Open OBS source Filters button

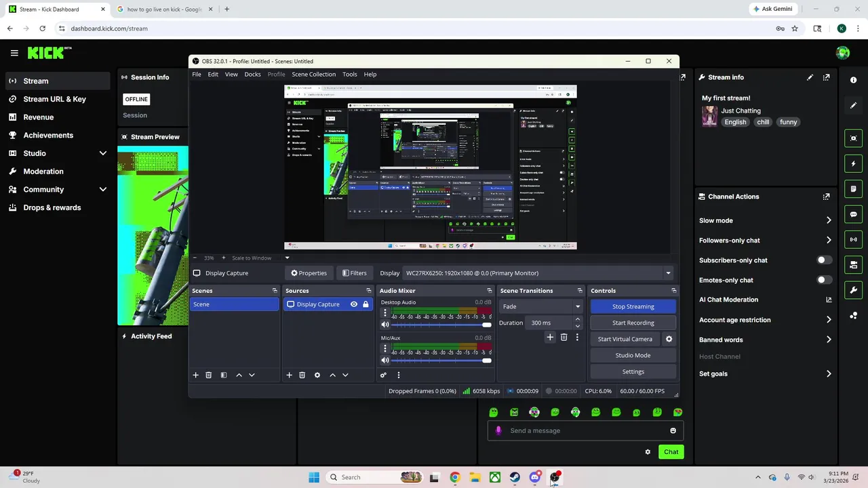pyautogui.click(x=355, y=273)
